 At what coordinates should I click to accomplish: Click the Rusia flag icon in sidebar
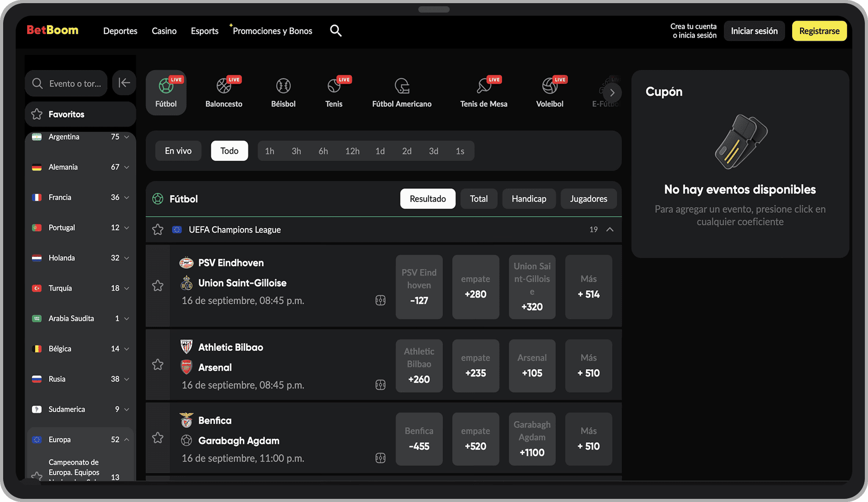tap(37, 379)
